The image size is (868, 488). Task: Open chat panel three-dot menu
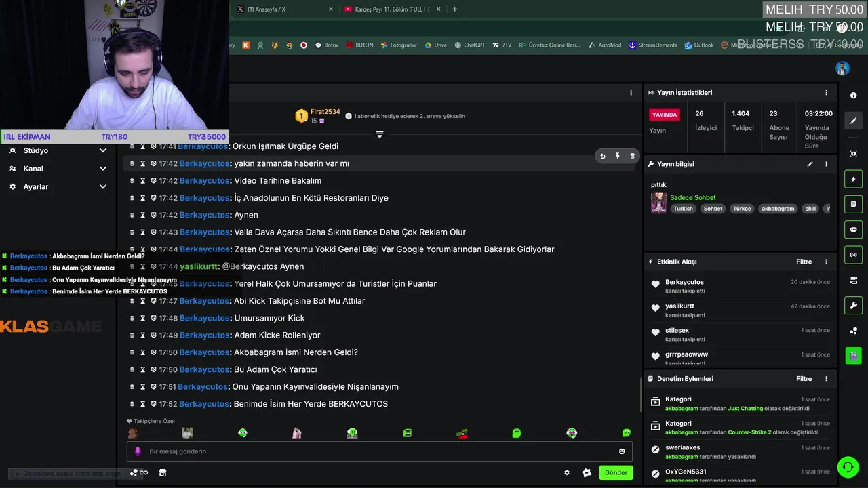(631, 93)
